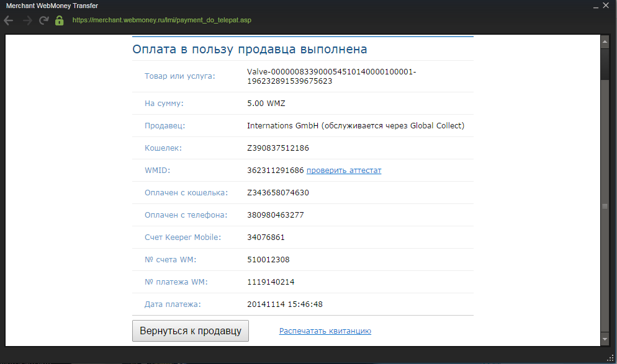
Task: Click the window title 'Merchant WebMoney Transfer'
Action: pyautogui.click(x=52, y=6)
